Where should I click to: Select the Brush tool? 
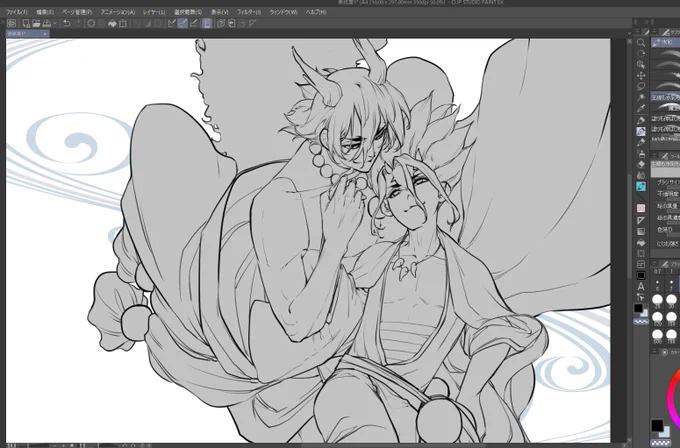[x=641, y=142]
